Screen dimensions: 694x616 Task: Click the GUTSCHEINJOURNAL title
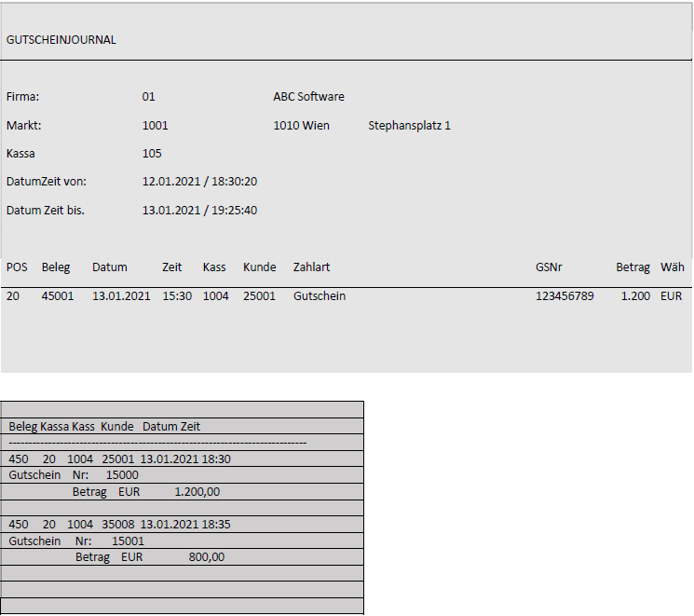click(61, 40)
